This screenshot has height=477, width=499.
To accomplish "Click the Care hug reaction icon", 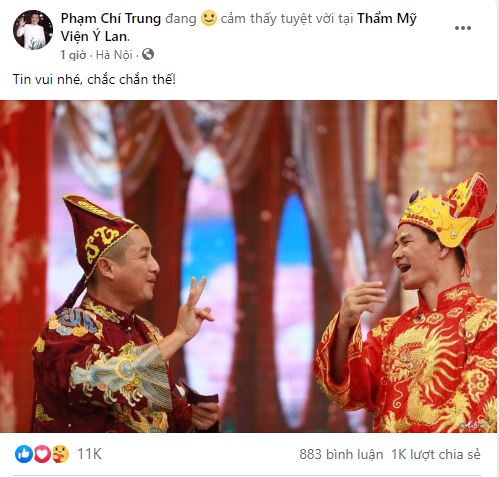I will coord(60,454).
